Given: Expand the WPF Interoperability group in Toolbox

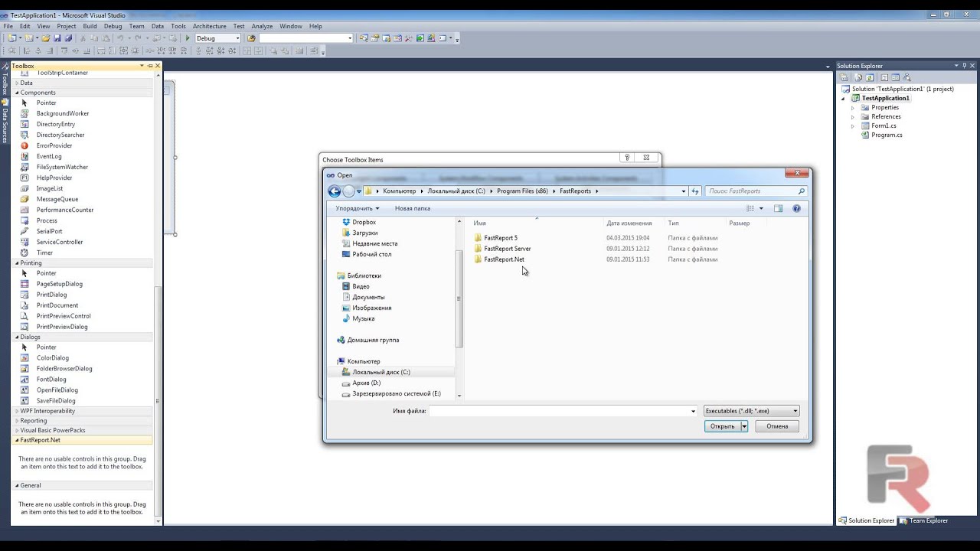Looking at the screenshot, I should (17, 411).
